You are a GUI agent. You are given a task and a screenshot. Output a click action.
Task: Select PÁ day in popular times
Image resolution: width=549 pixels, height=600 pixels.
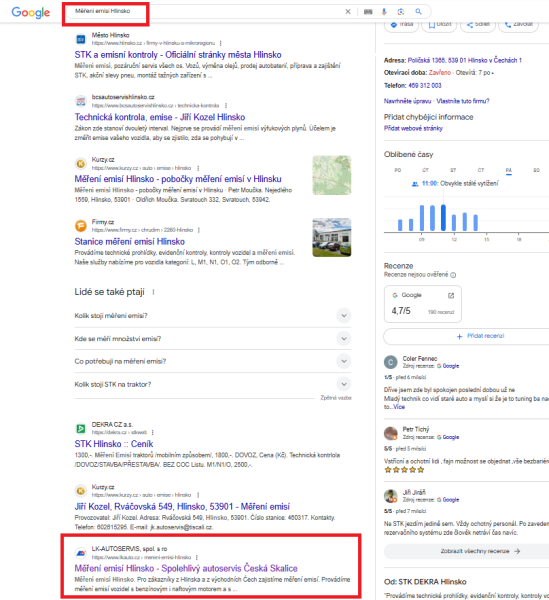509,170
